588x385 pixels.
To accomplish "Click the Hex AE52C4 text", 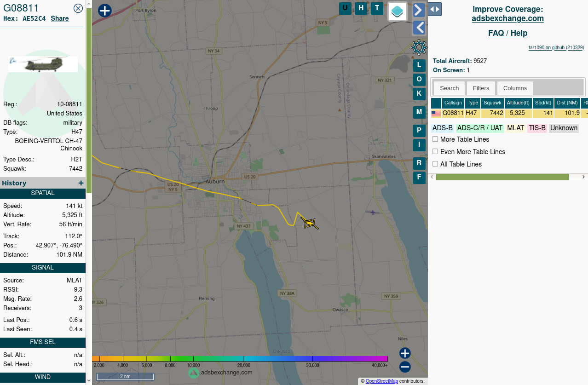I will tap(24, 18).
